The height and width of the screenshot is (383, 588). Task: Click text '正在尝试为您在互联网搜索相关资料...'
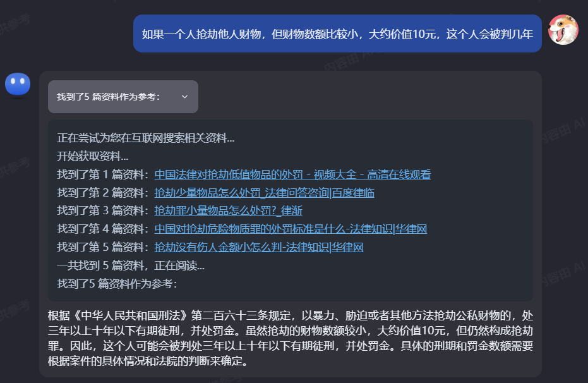145,138
